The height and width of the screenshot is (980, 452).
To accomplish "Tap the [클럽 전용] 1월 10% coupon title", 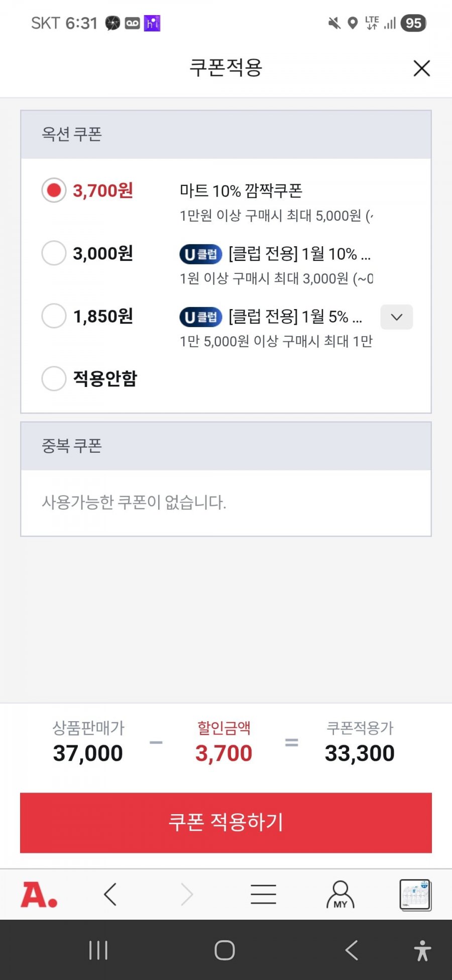I will point(299,254).
